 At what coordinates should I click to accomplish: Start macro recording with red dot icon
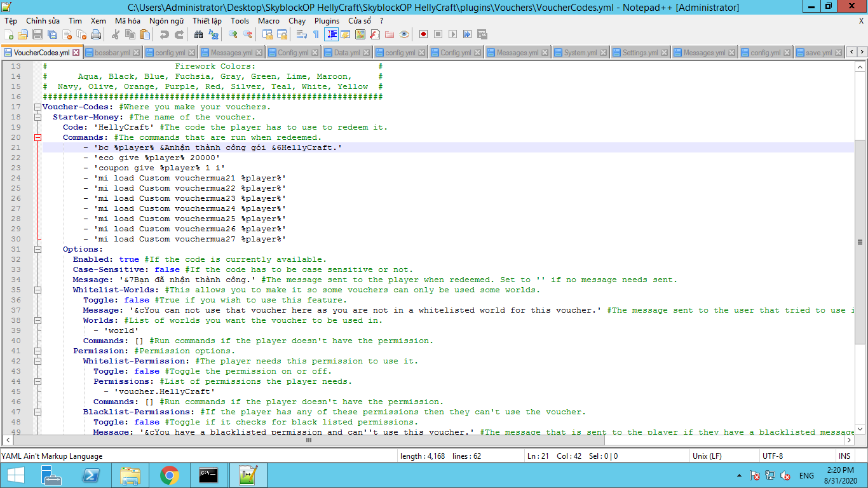423,34
